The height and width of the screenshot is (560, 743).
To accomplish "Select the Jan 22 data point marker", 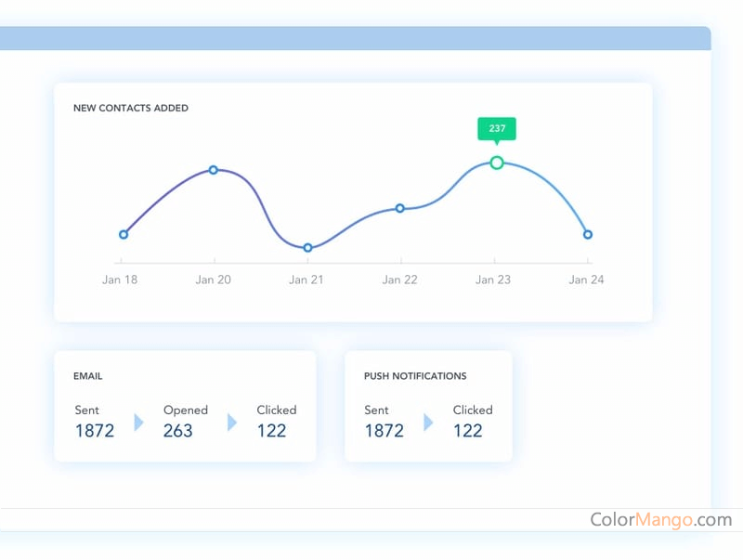I will [399, 208].
